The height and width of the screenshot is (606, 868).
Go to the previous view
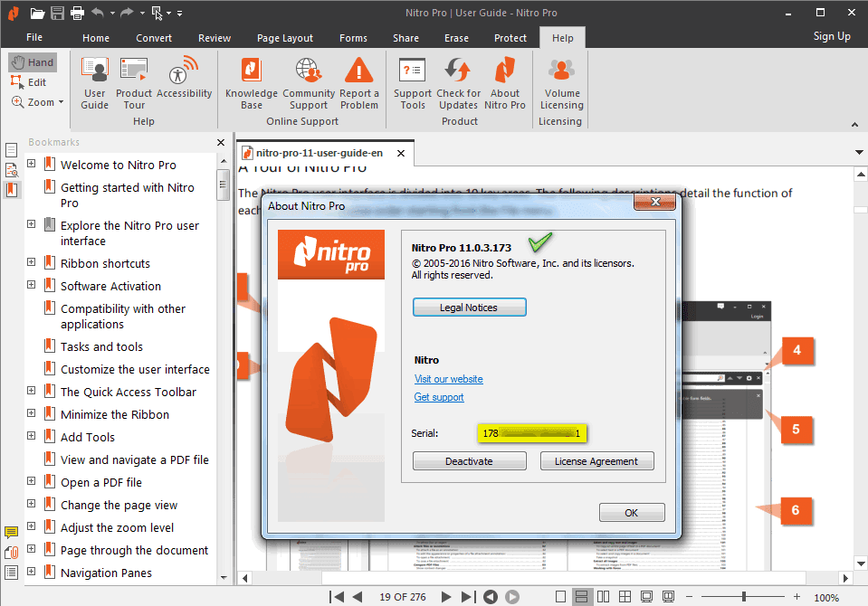click(491, 597)
